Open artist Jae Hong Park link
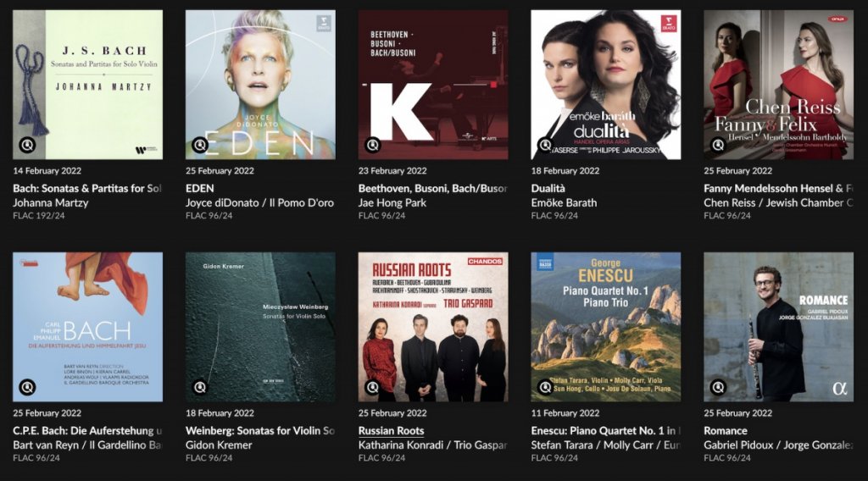Screen dimensions: 868x481 392,203
